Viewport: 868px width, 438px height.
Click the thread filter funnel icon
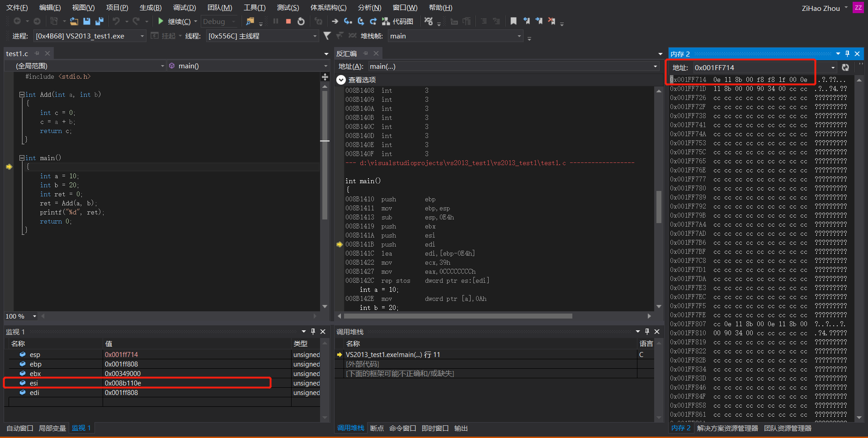tap(327, 36)
